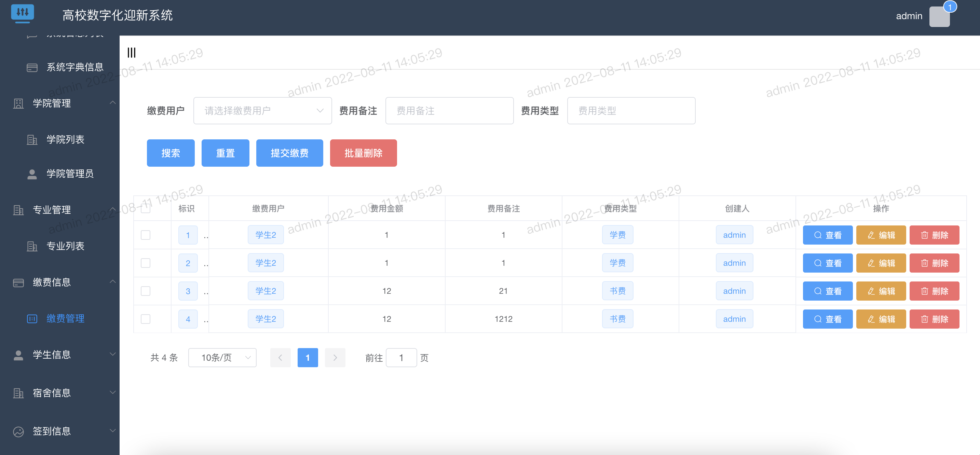Open the 10条/页 page size dropdown
The image size is (980, 455).
pos(222,358)
